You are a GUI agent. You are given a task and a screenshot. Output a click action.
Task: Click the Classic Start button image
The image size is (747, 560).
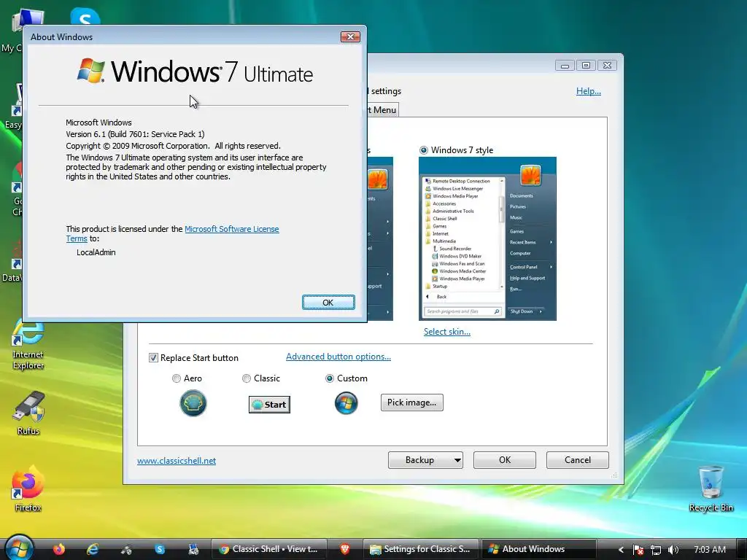269,405
